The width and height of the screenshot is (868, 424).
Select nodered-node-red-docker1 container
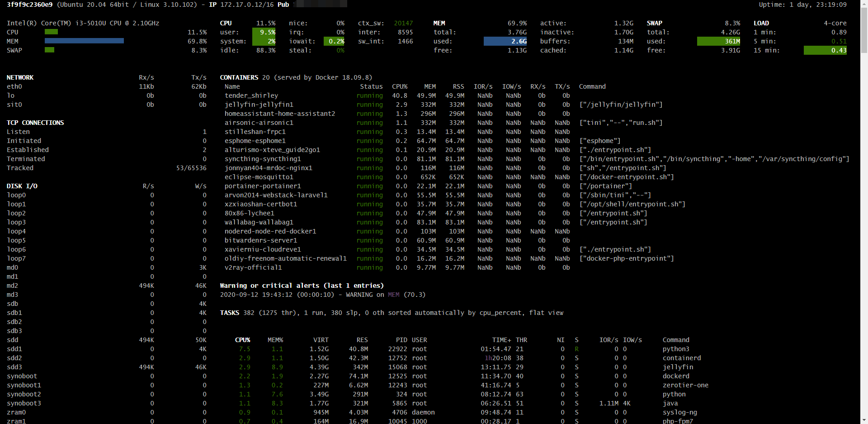tap(270, 231)
